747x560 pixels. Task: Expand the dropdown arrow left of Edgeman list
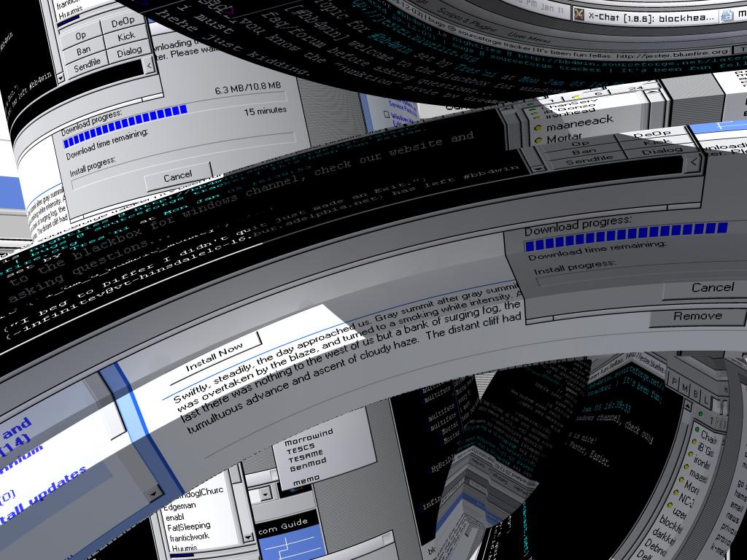[x=153, y=494]
